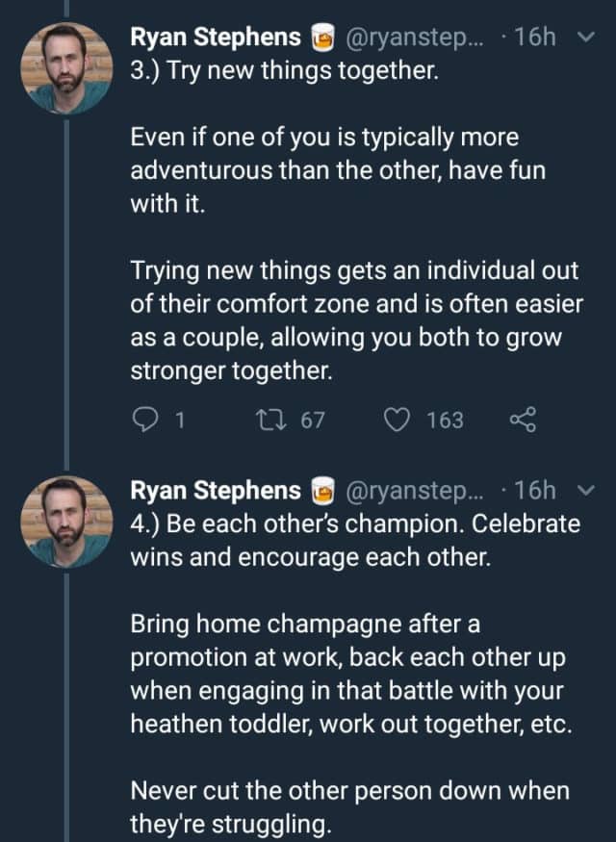Click the 163 likes count

click(445, 421)
